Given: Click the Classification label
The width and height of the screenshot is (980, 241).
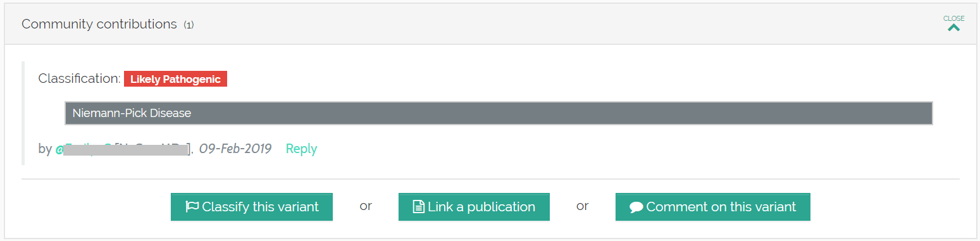Looking at the screenshot, I should click(79, 78).
